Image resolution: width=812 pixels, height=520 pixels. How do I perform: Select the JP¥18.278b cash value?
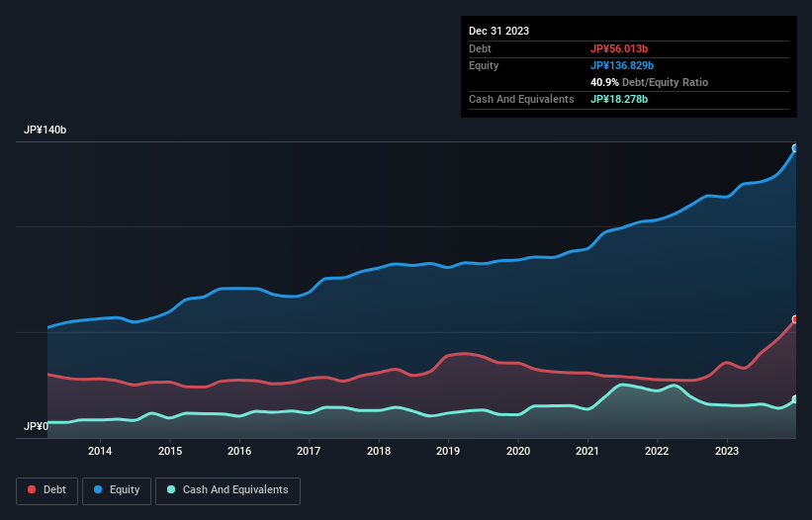[621, 99]
